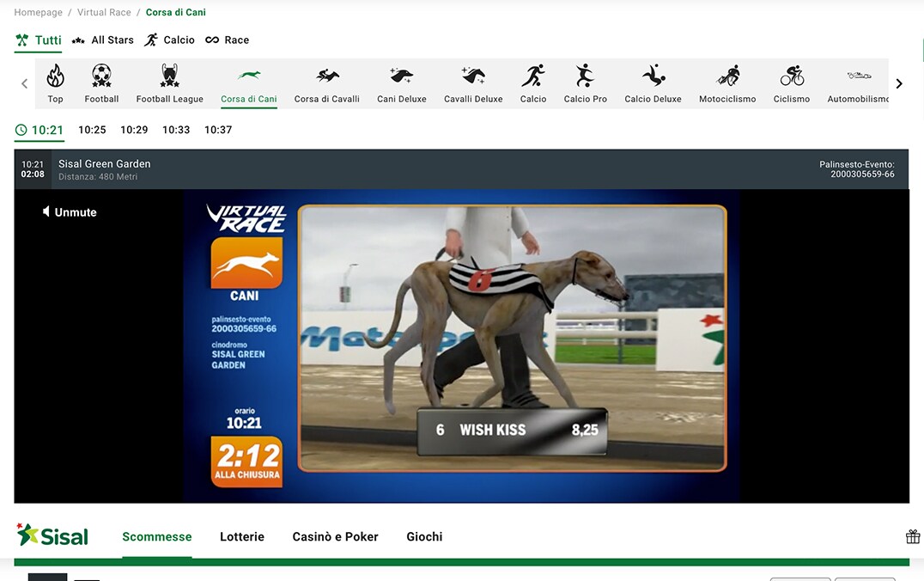Open the Lotterie section
924x581 pixels.
pos(242,537)
